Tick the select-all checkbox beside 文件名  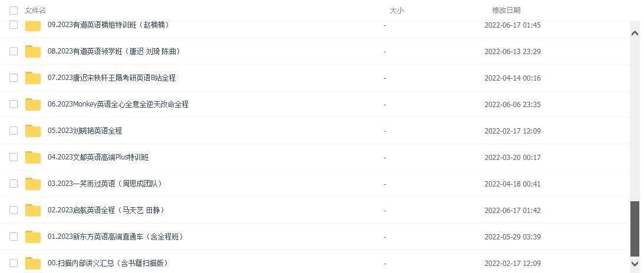[x=14, y=10]
